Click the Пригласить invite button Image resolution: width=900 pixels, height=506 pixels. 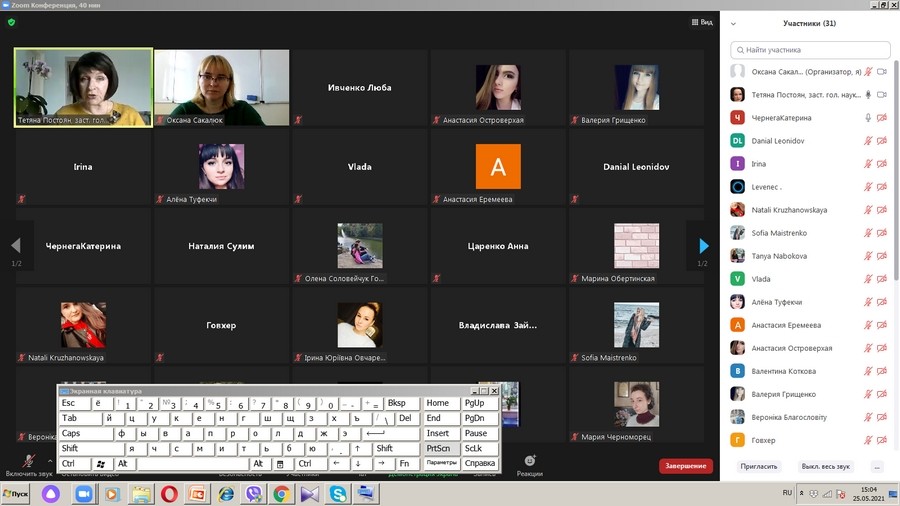click(758, 466)
